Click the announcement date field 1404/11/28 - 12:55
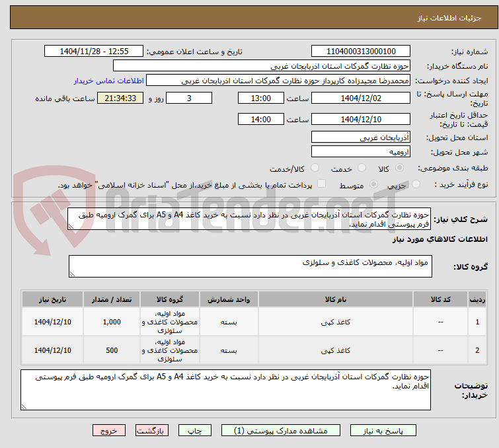The height and width of the screenshot is (448, 499). pos(94,52)
